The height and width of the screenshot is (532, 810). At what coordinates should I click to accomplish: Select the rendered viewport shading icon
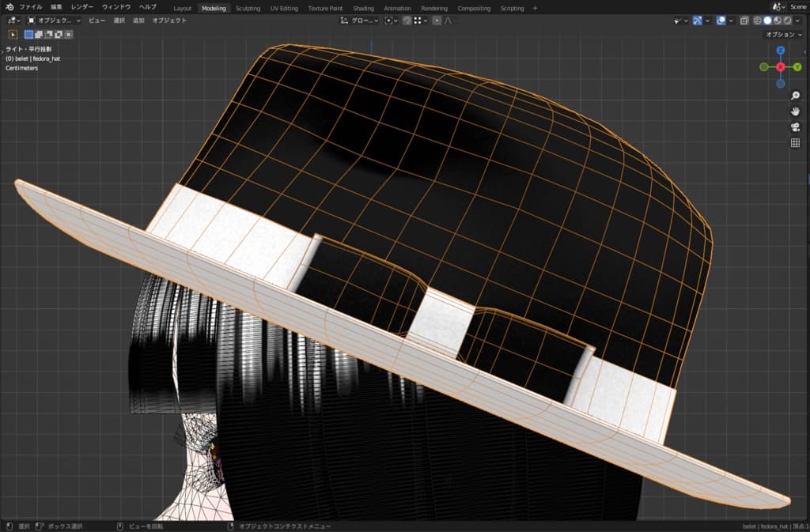tap(788, 21)
